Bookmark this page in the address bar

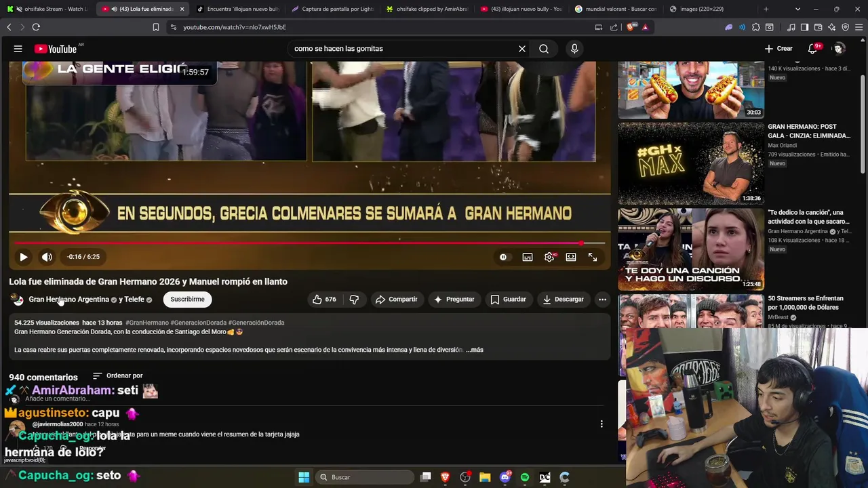pyautogui.click(x=156, y=27)
